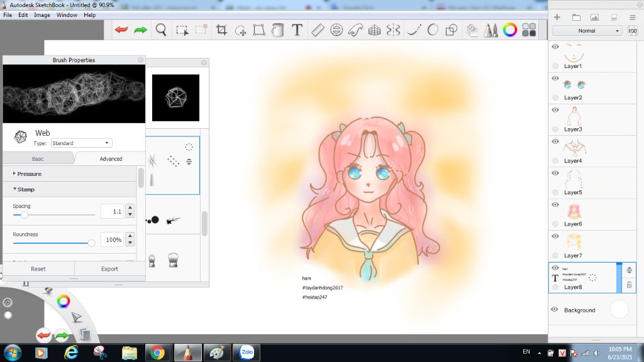This screenshot has width=644, height=362.
Task: Click the Export button
Action: click(109, 269)
